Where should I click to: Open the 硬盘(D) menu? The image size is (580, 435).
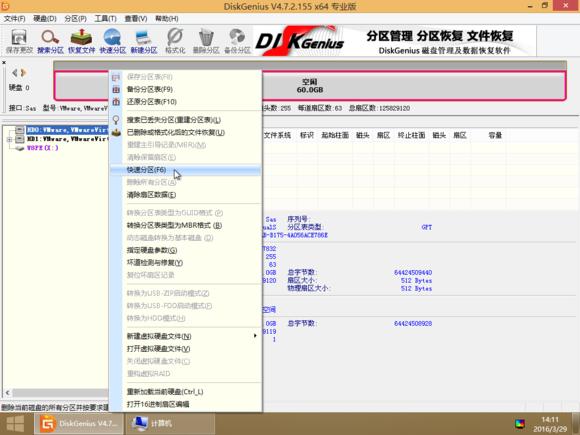[45, 18]
